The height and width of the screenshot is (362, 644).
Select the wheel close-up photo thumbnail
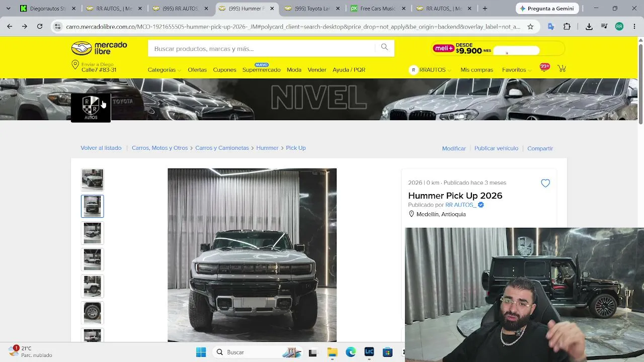(x=92, y=313)
